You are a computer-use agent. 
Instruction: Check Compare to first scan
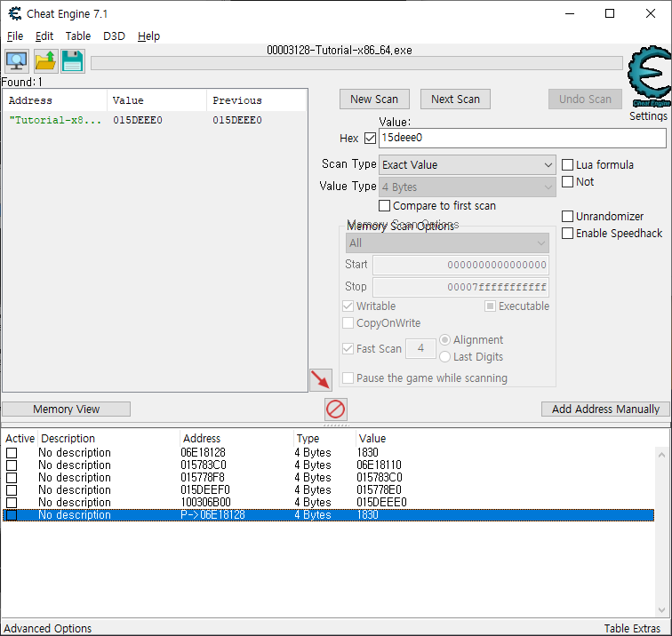coord(384,206)
